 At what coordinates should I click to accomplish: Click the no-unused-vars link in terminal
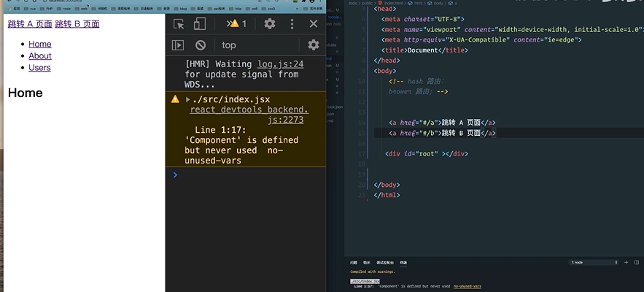[468, 286]
